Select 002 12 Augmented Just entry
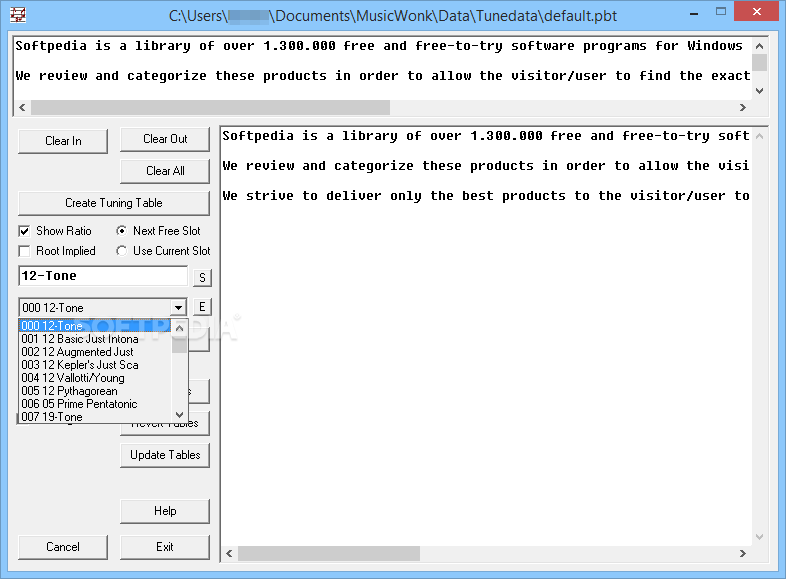Image resolution: width=786 pixels, height=579 pixels. 95,352
